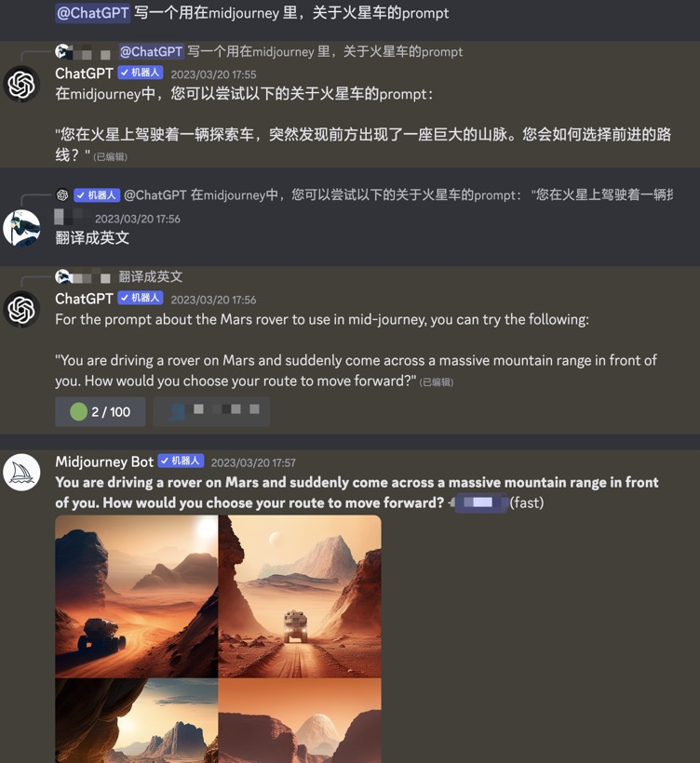Click ChatGPT avatar on 17:55 message
700x763 pixels.
click(21, 84)
